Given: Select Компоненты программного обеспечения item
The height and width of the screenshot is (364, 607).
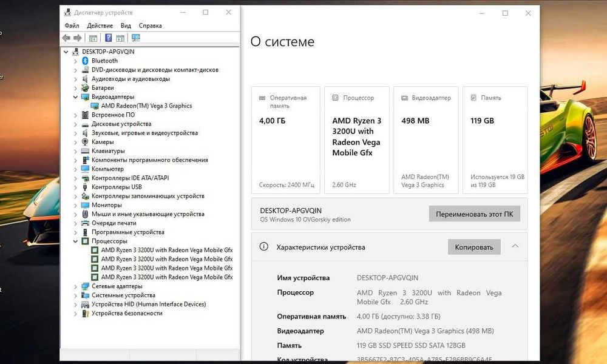Looking at the screenshot, I should click(x=149, y=160).
